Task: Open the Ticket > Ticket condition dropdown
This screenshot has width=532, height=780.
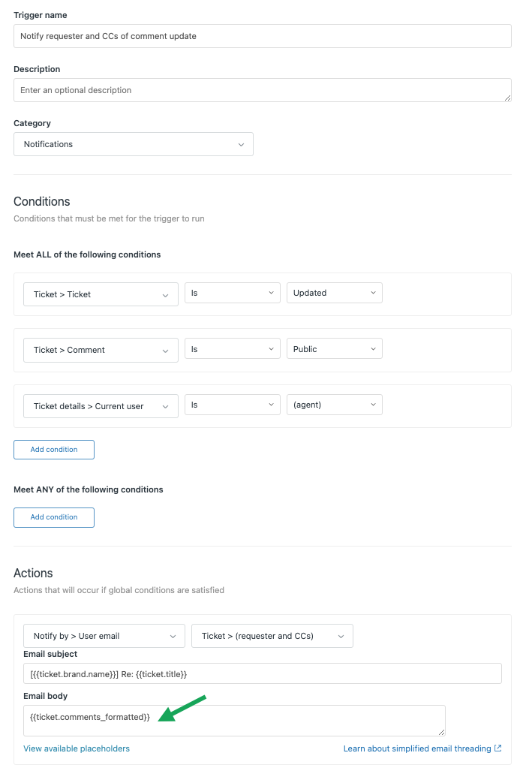Action: coord(101,294)
